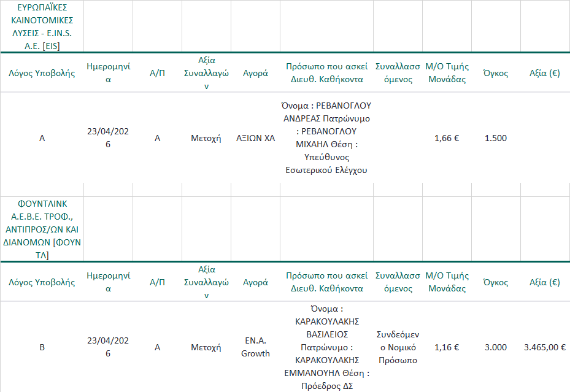The height and width of the screenshot is (392, 570).
Task: Select the ΕΥΡΩΠΑΪΚΕΣ ΚΑΙΝΟΤΟΜΙΚΕΣ ΛΥΣΕΙΣ company cell
Action: (42, 26)
